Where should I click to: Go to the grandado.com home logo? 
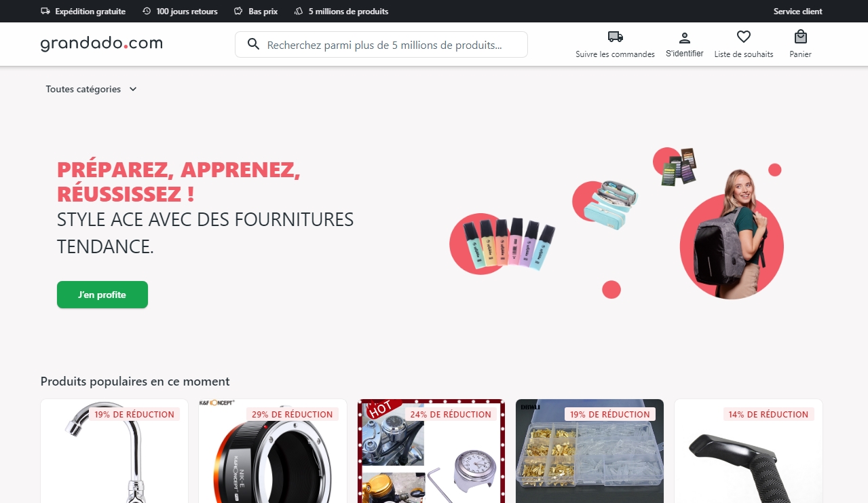pos(101,43)
